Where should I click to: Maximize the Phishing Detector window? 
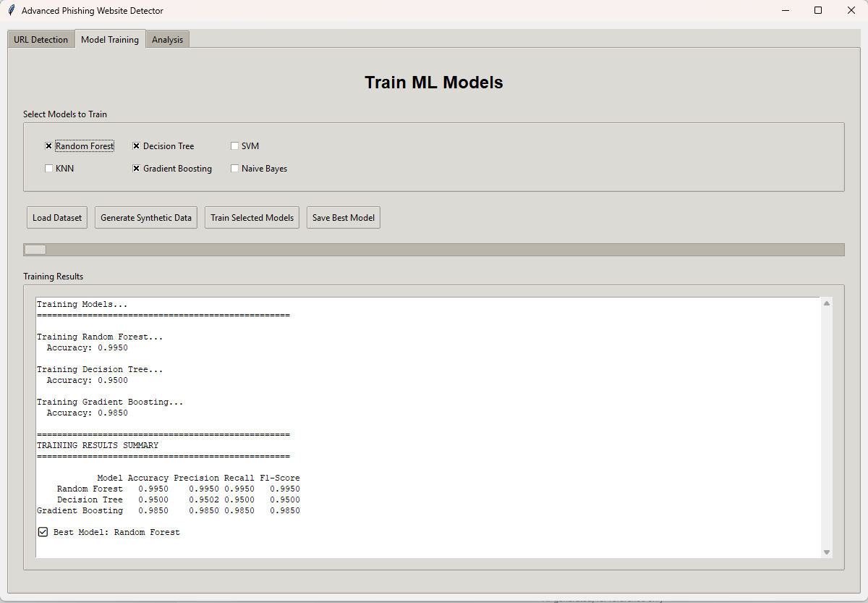(818, 10)
